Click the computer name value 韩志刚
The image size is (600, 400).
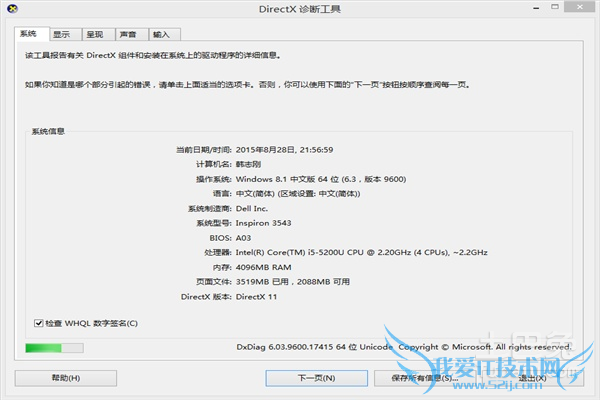(248, 164)
